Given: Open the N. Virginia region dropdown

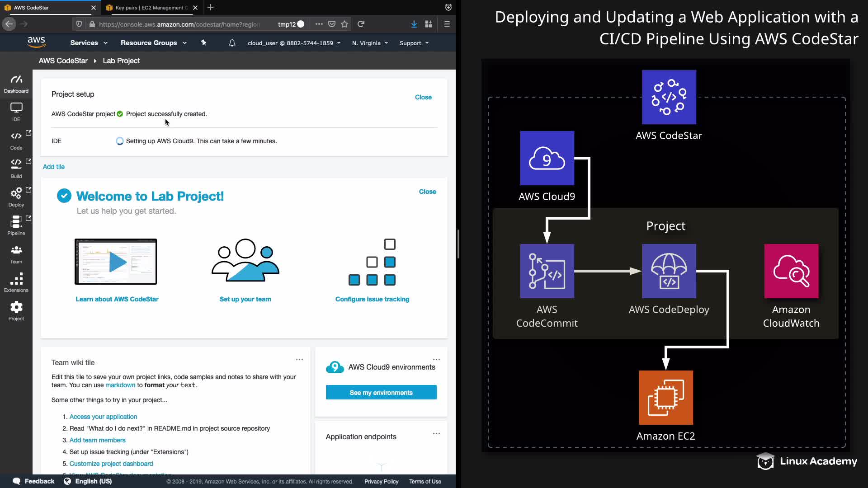Looking at the screenshot, I should (x=370, y=43).
